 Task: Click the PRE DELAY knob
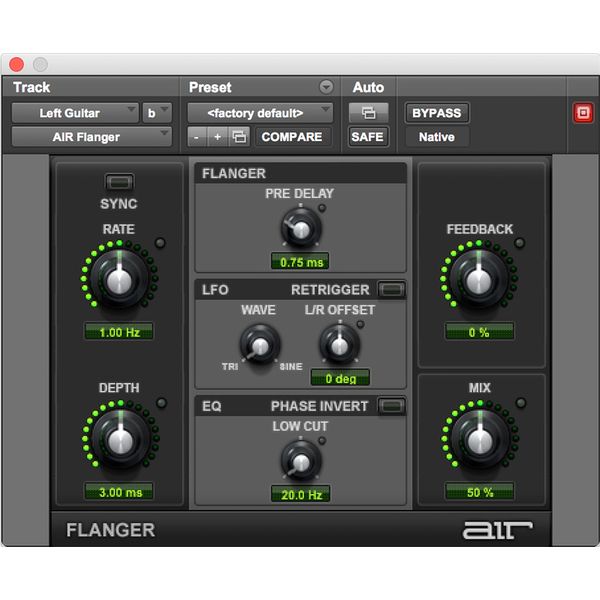tap(301, 229)
